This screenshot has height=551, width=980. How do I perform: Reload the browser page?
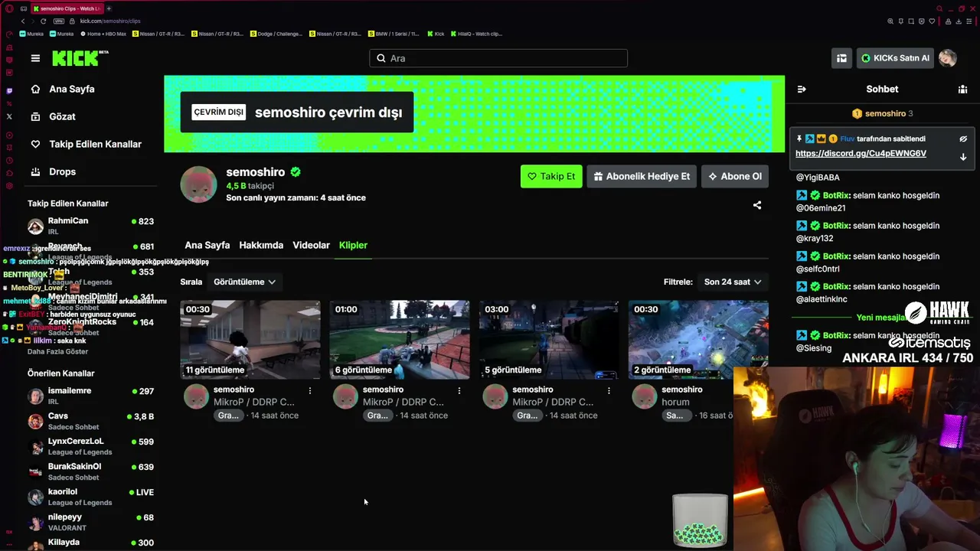tap(43, 21)
